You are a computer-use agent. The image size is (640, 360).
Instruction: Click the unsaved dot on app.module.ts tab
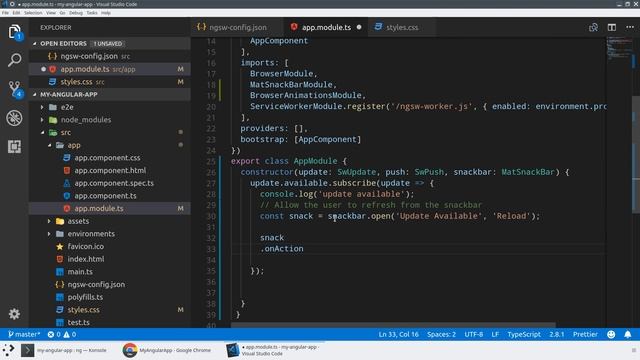click(359, 27)
